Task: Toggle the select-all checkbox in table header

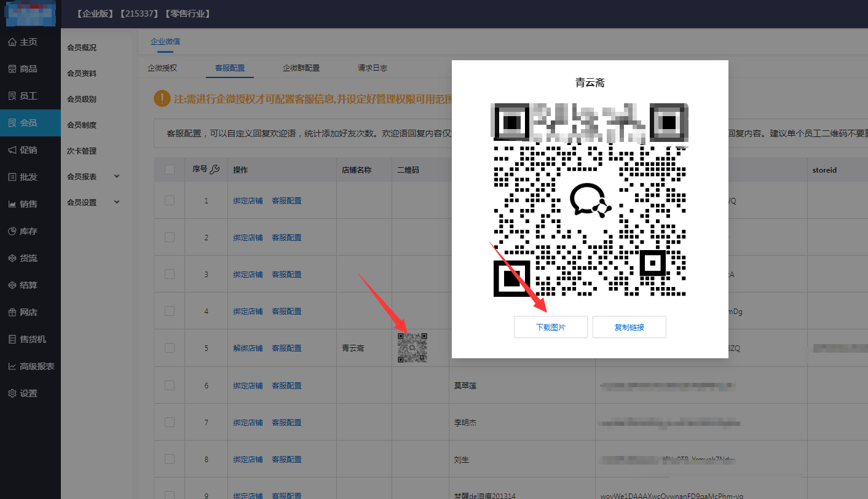Action: point(170,170)
